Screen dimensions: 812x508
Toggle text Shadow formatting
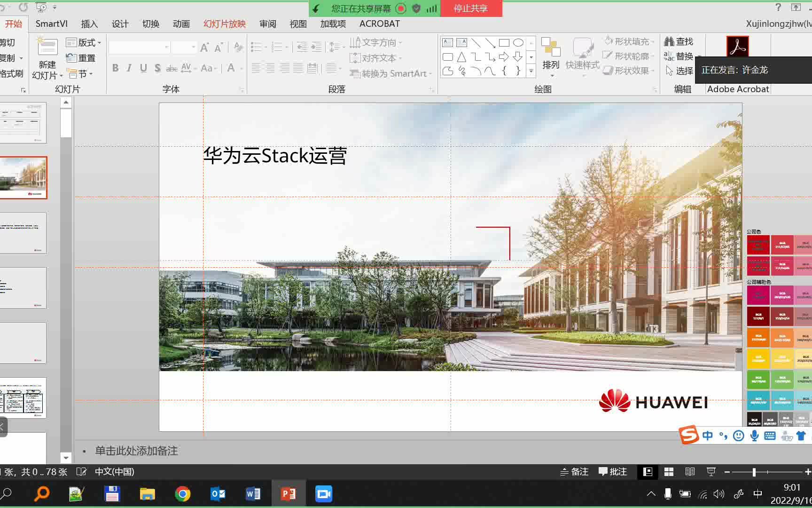coord(157,68)
